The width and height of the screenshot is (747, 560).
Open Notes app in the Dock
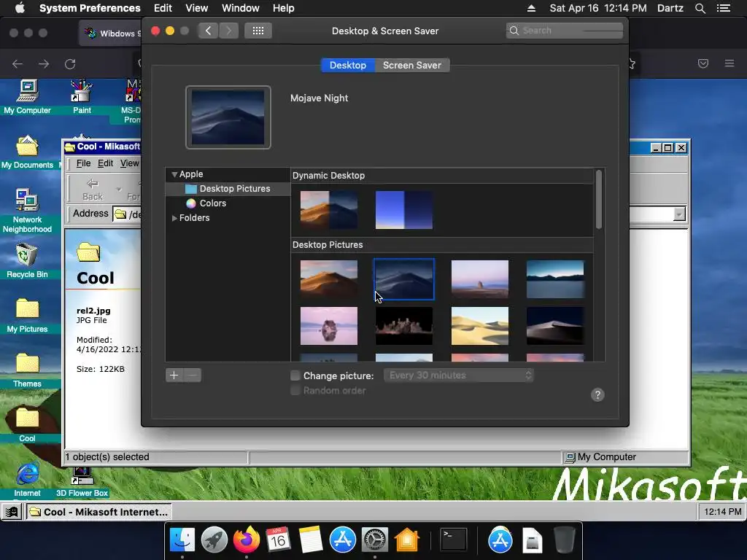(x=310, y=540)
